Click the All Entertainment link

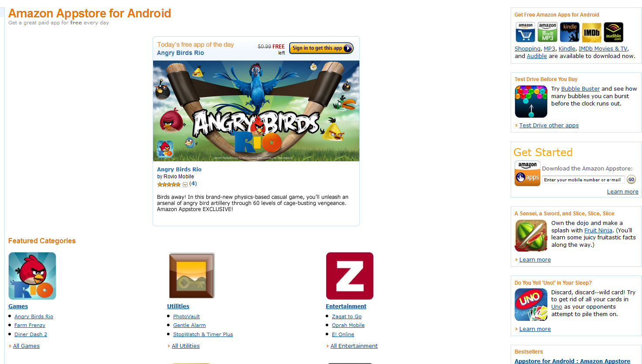pos(354,346)
